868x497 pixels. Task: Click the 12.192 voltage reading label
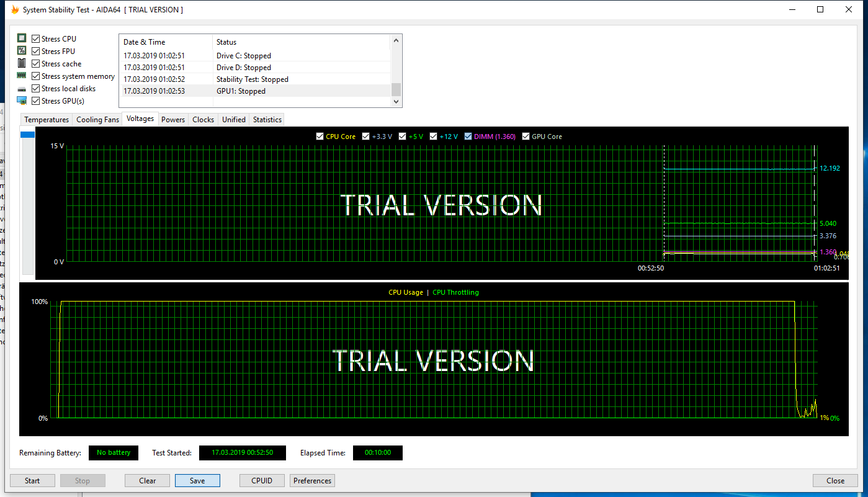coord(830,168)
